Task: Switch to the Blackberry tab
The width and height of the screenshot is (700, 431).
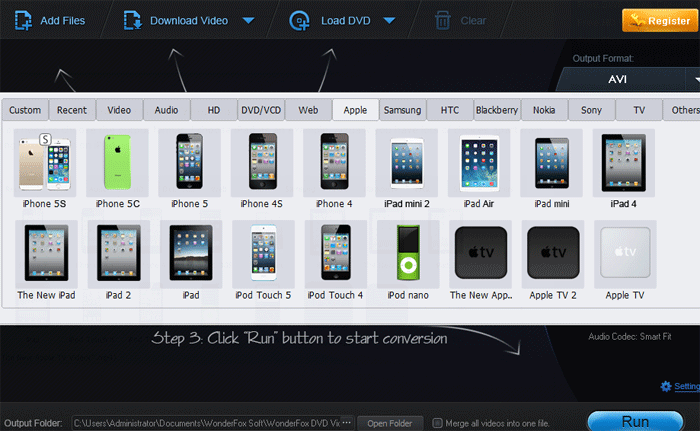Action: (x=497, y=110)
